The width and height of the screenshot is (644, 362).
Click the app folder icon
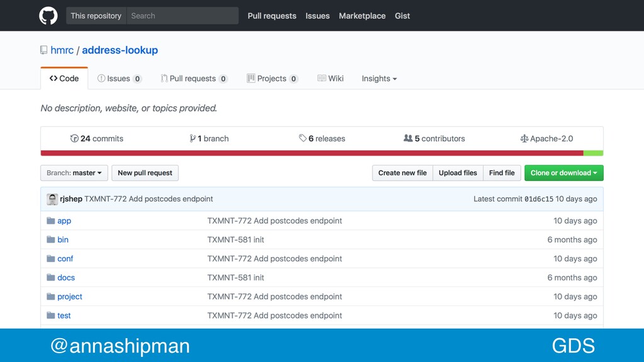tap(50, 221)
